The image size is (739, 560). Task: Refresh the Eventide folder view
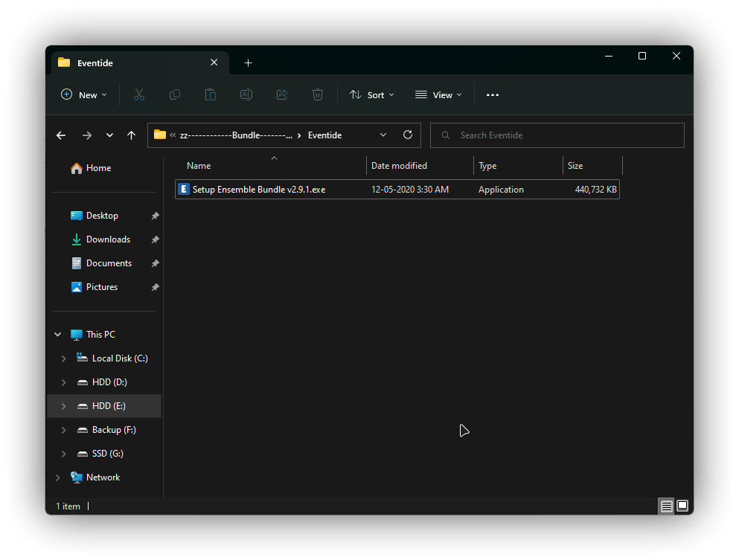point(408,135)
